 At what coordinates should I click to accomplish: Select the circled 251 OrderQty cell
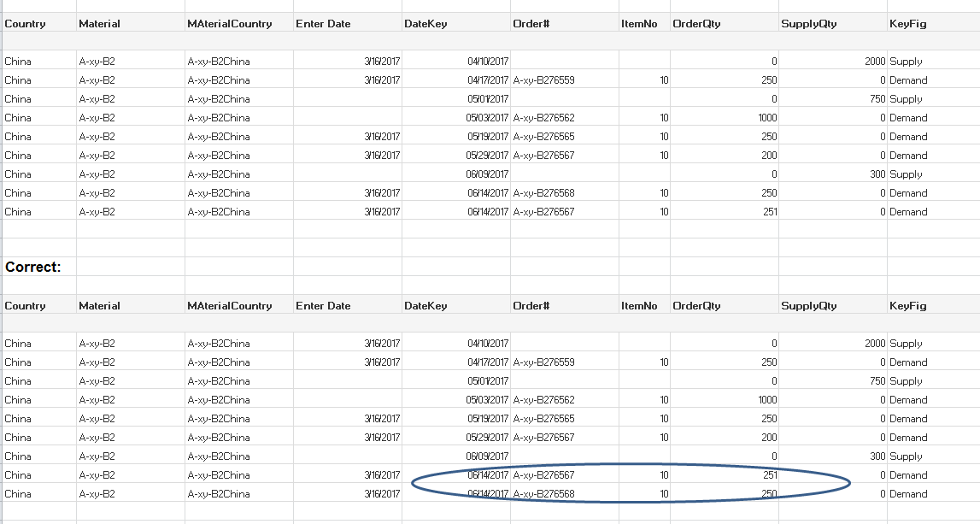(x=769, y=475)
